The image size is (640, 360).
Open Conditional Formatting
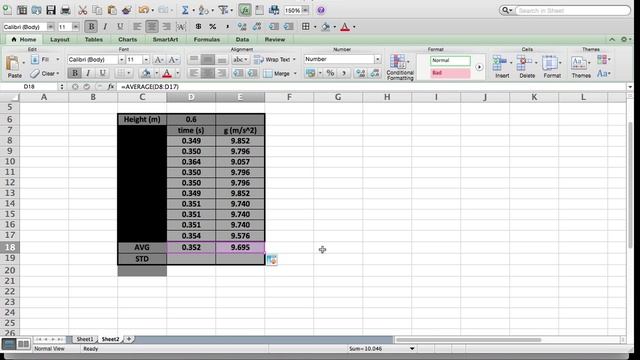400,67
